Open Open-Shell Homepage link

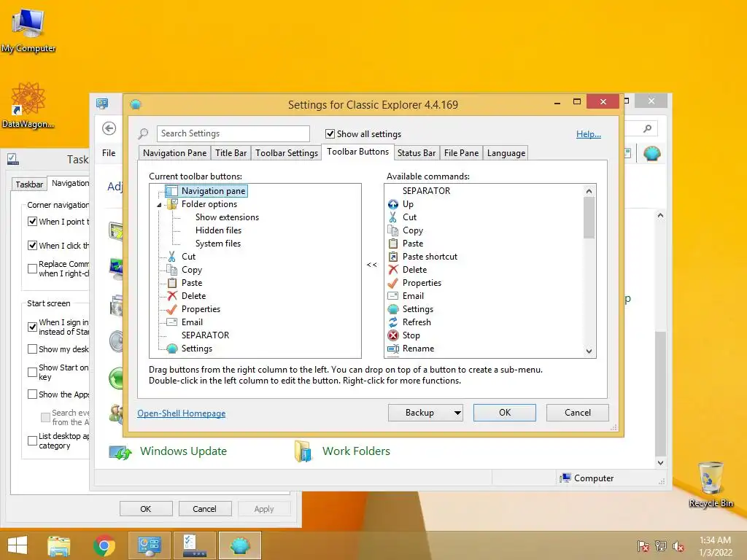(182, 413)
